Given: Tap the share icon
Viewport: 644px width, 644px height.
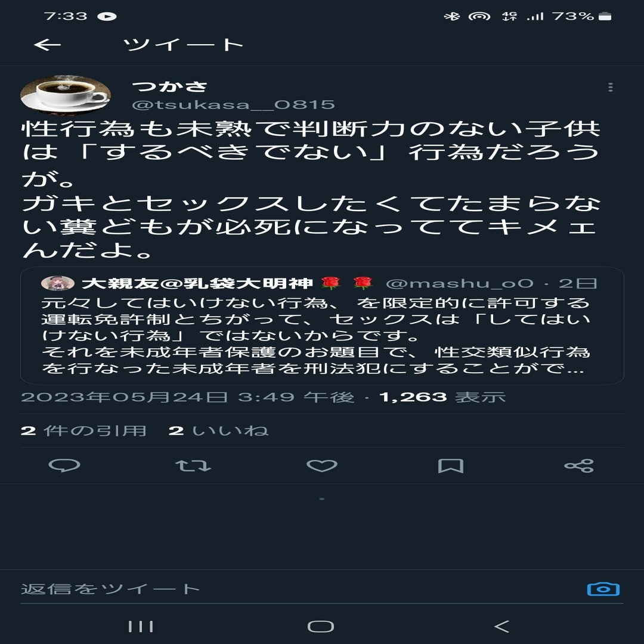Looking at the screenshot, I should [579, 466].
